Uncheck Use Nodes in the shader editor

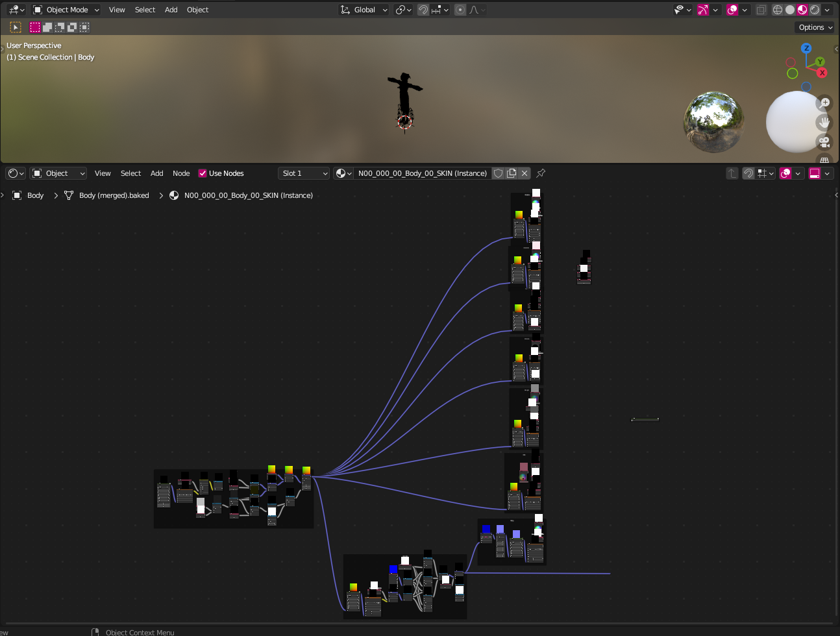(x=203, y=173)
